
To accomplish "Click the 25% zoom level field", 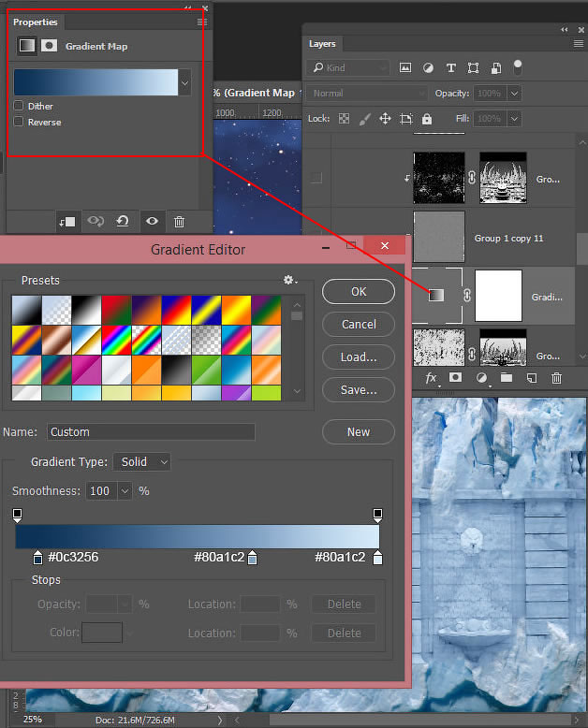I will point(33,720).
